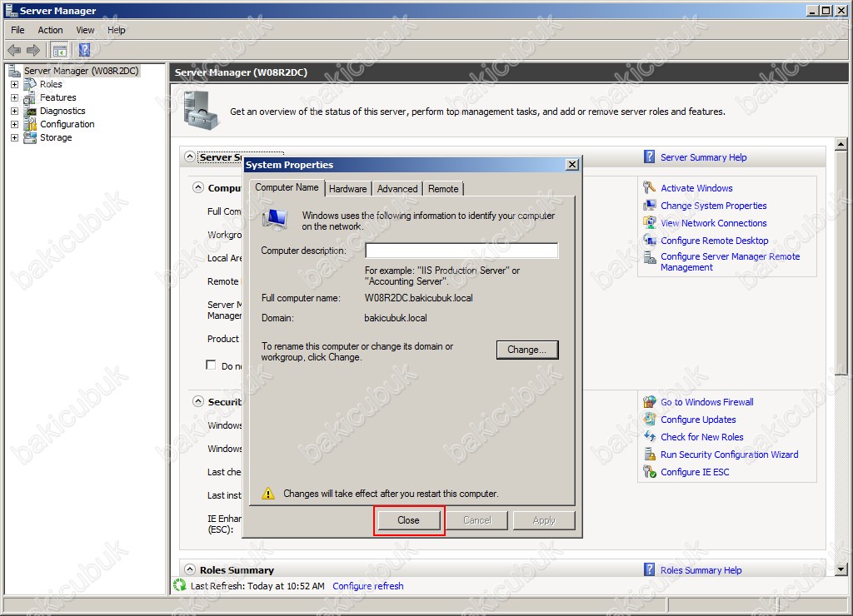Open the Change System Properties link
The image size is (853, 616).
(713, 206)
